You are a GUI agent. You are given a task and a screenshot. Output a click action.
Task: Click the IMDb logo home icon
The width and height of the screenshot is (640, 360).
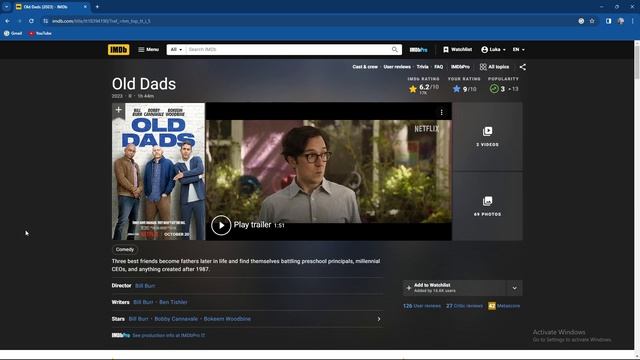tap(119, 49)
